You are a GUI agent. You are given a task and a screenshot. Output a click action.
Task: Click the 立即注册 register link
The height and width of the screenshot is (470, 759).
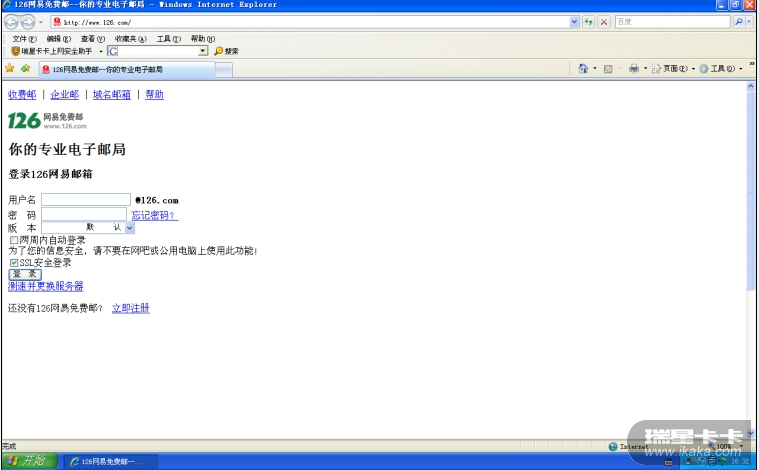(131, 308)
